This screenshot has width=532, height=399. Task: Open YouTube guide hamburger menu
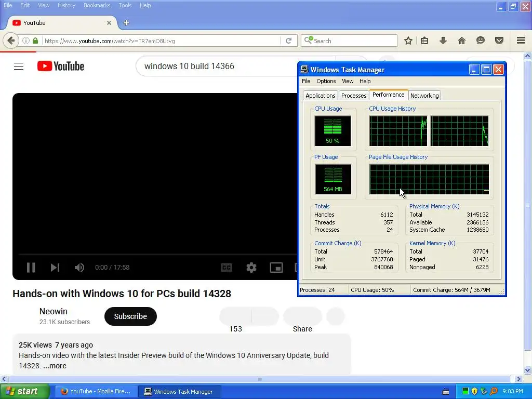pos(19,66)
